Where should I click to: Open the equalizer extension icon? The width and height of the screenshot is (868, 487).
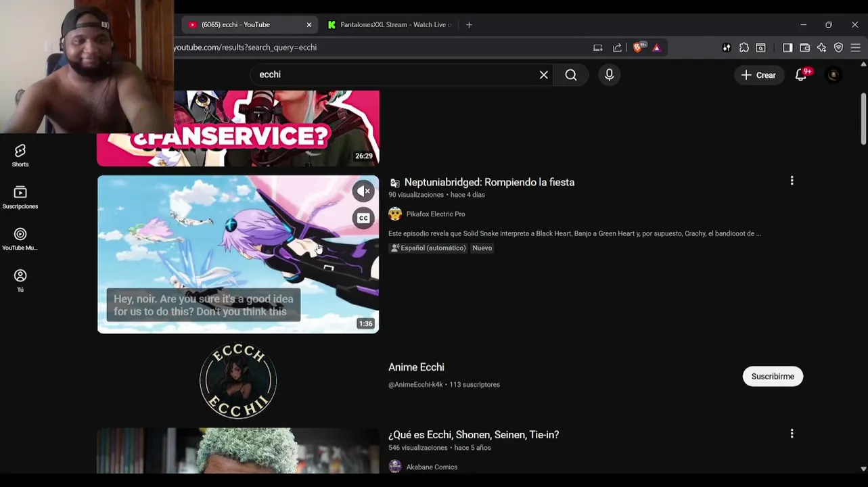[727, 47]
